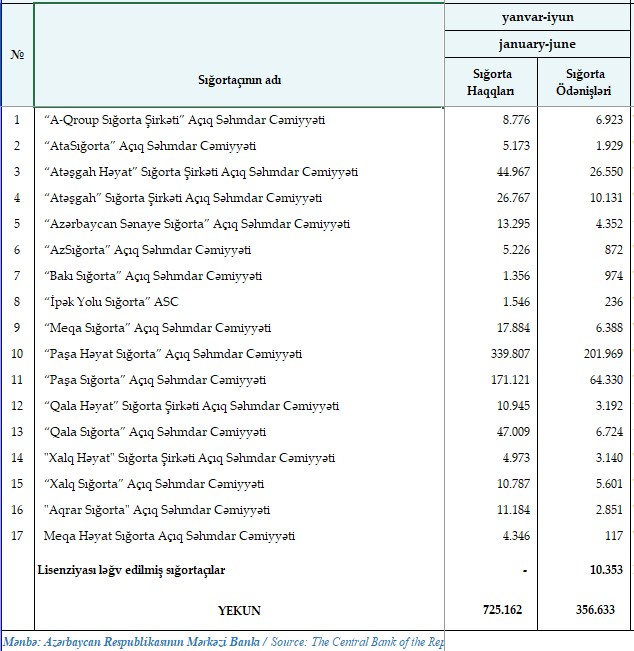Click the "yanvar-iyun" header cell
Viewport: 634px width, 651px height.
[x=538, y=16]
